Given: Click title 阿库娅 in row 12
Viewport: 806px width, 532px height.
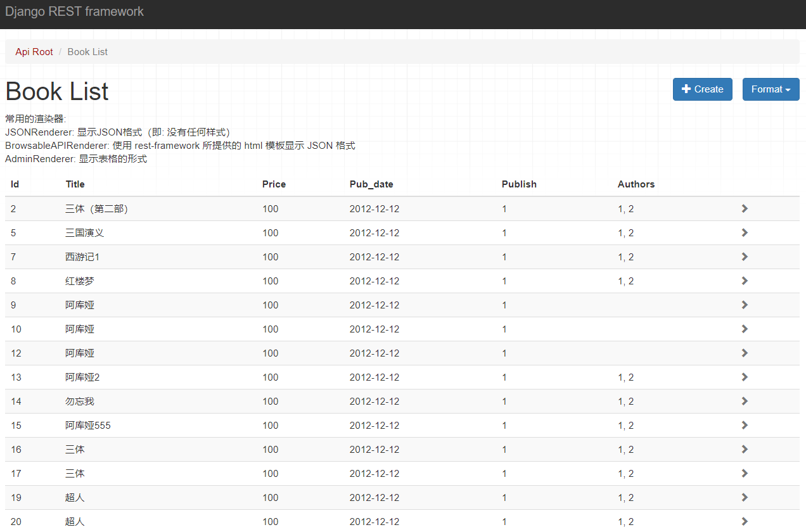Looking at the screenshot, I should coord(80,353).
